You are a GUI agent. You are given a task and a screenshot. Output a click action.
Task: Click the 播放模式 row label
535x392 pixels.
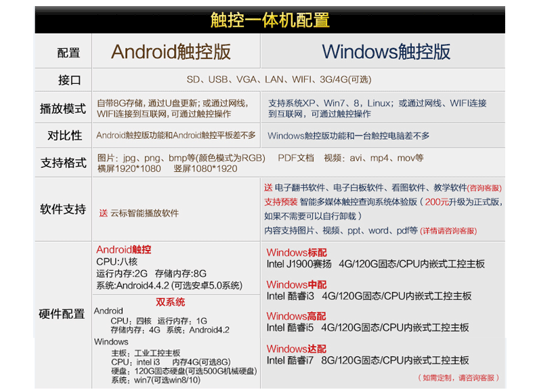63,108
